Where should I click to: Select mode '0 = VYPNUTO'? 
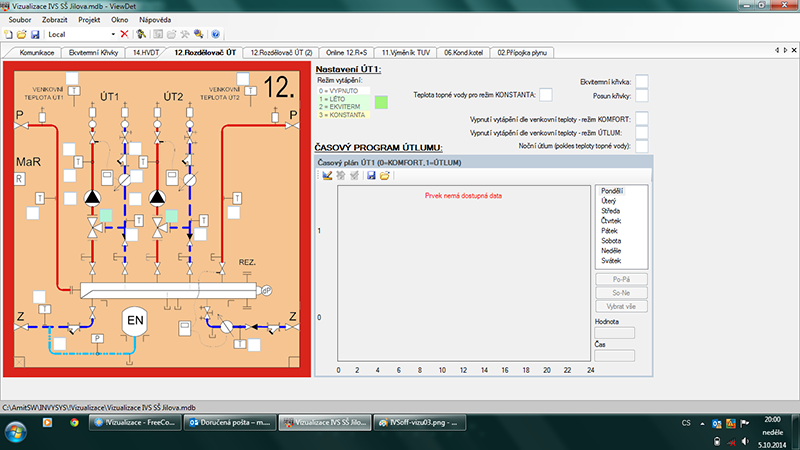[x=339, y=91]
